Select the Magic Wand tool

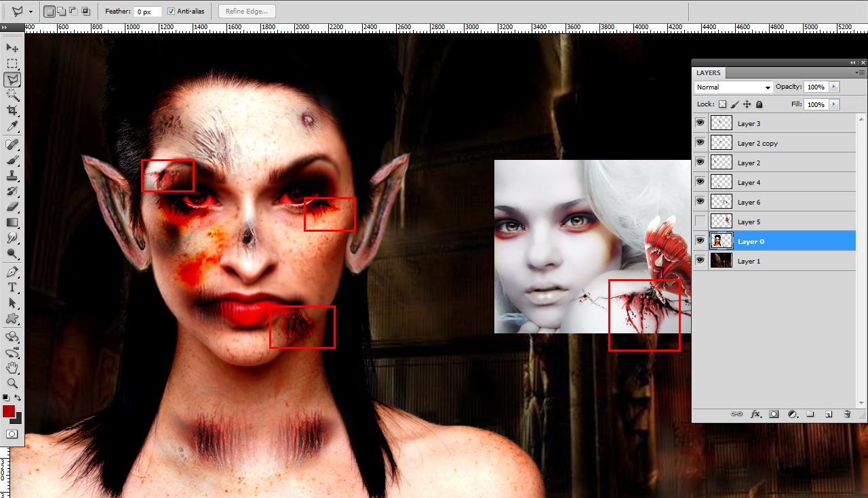12,95
